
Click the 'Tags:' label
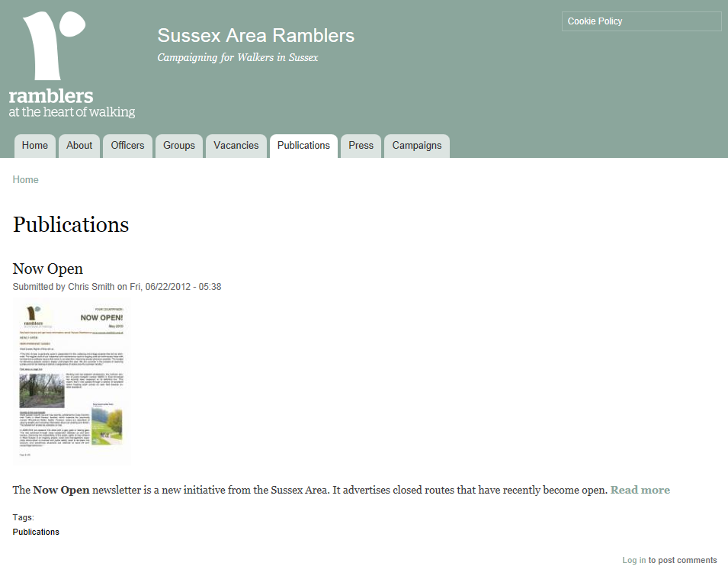pyautogui.click(x=23, y=517)
